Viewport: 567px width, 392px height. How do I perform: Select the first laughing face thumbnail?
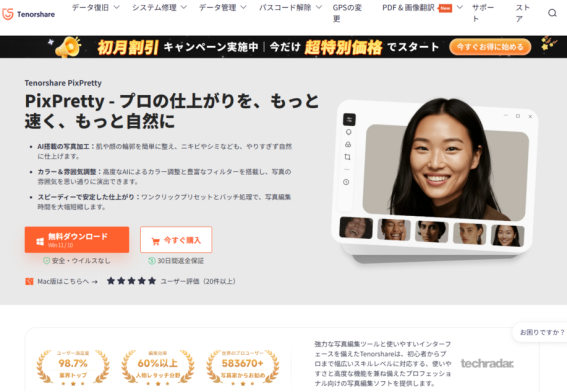(356, 228)
